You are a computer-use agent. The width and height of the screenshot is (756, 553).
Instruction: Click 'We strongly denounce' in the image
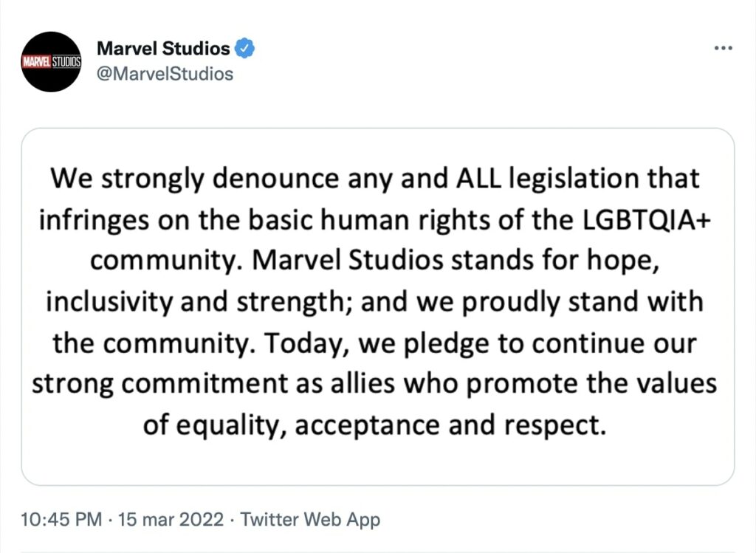[x=195, y=179]
